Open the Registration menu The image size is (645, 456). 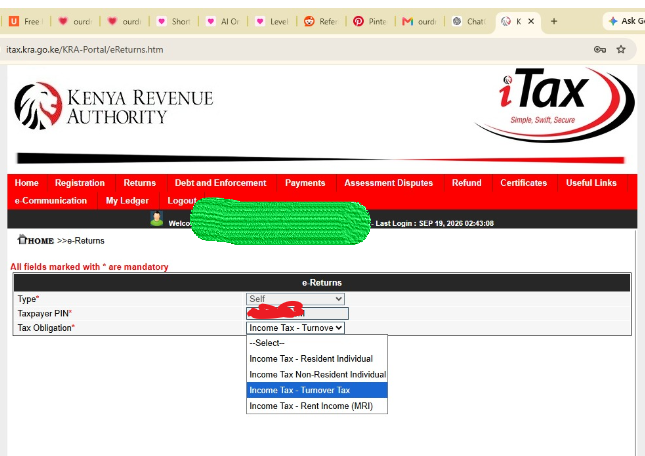point(80,183)
